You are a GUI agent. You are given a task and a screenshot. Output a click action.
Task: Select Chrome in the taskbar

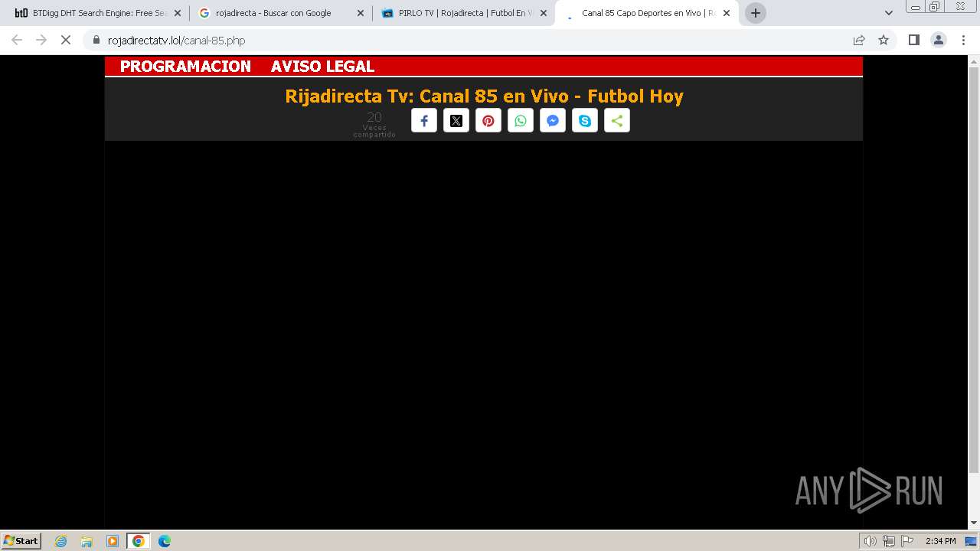click(x=139, y=541)
